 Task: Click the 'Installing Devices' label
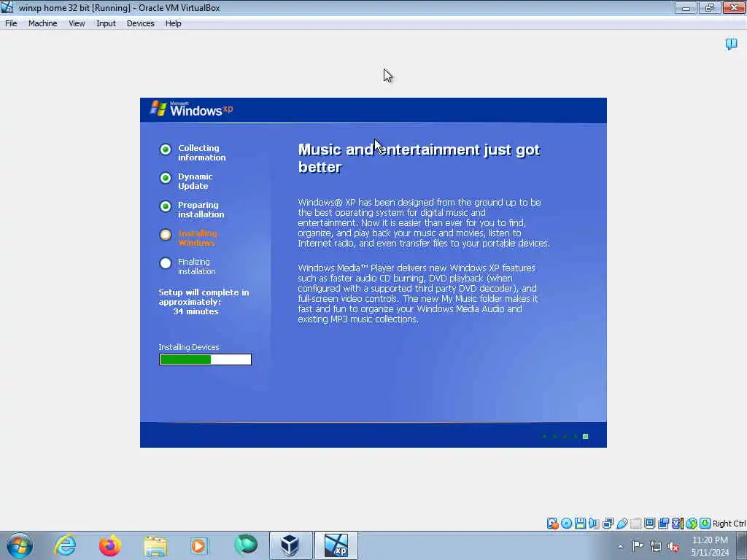click(x=189, y=347)
